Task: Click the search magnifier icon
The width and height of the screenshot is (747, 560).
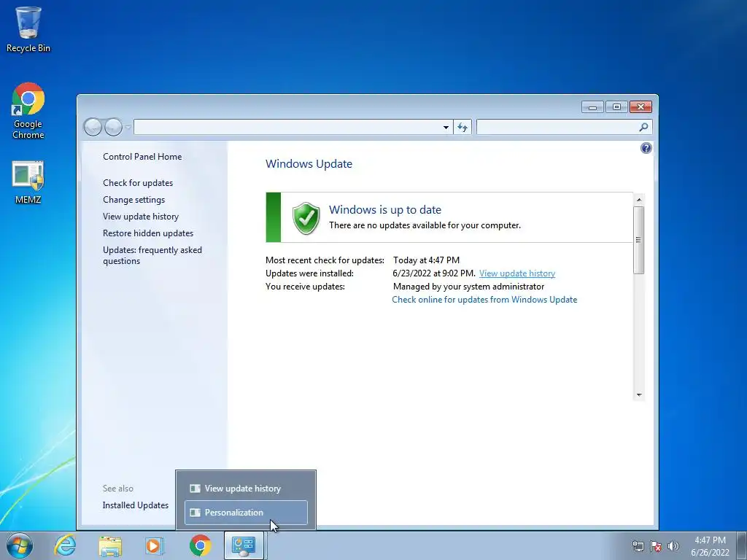Action: 643,127
